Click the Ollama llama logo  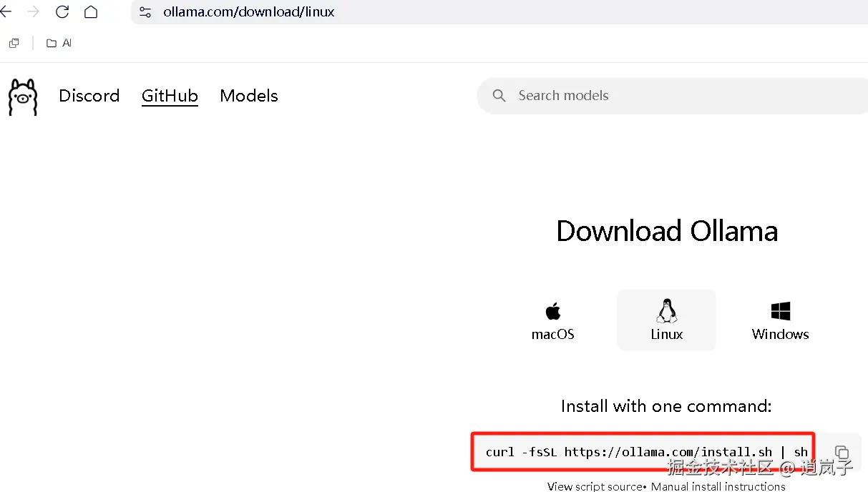click(22, 97)
